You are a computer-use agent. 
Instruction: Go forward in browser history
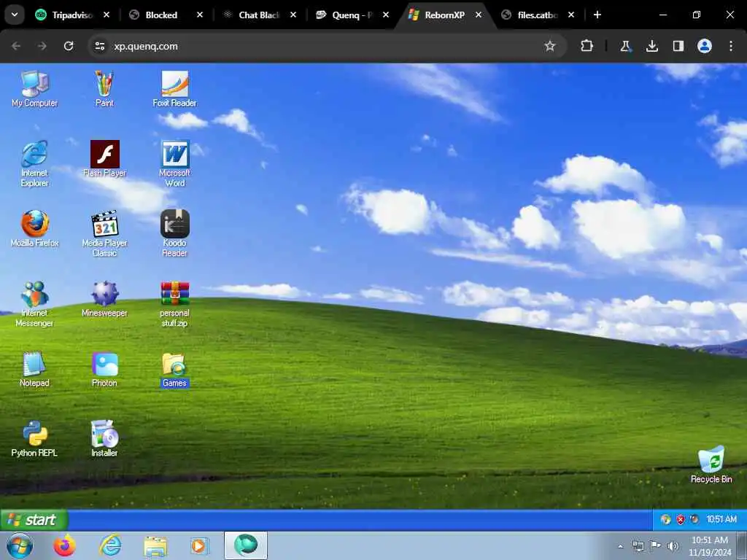click(x=42, y=46)
